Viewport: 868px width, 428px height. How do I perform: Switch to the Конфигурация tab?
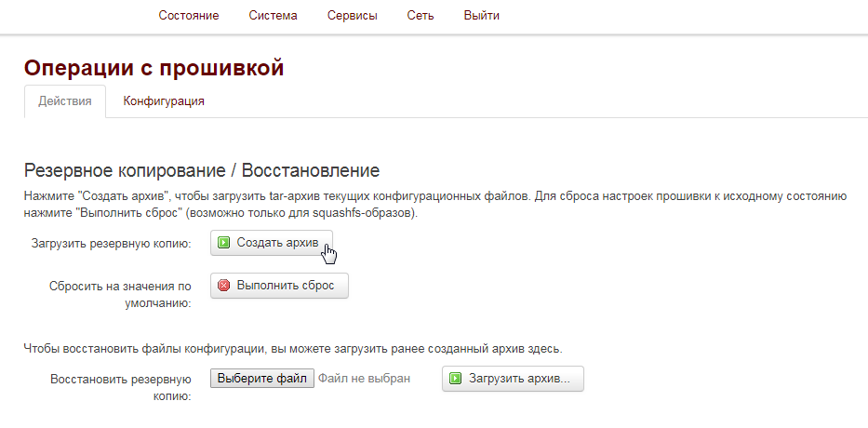point(164,101)
